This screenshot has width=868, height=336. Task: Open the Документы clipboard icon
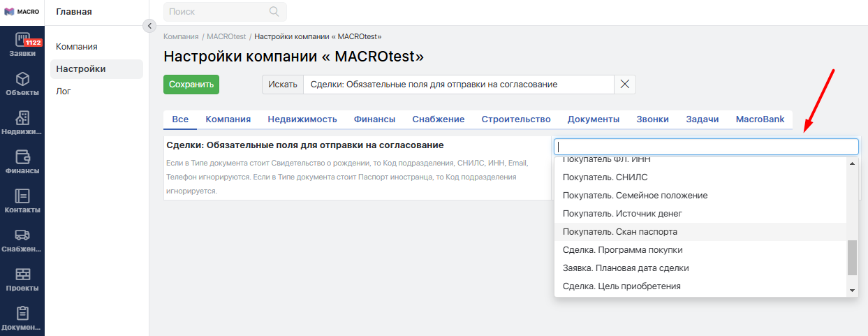coord(22,314)
